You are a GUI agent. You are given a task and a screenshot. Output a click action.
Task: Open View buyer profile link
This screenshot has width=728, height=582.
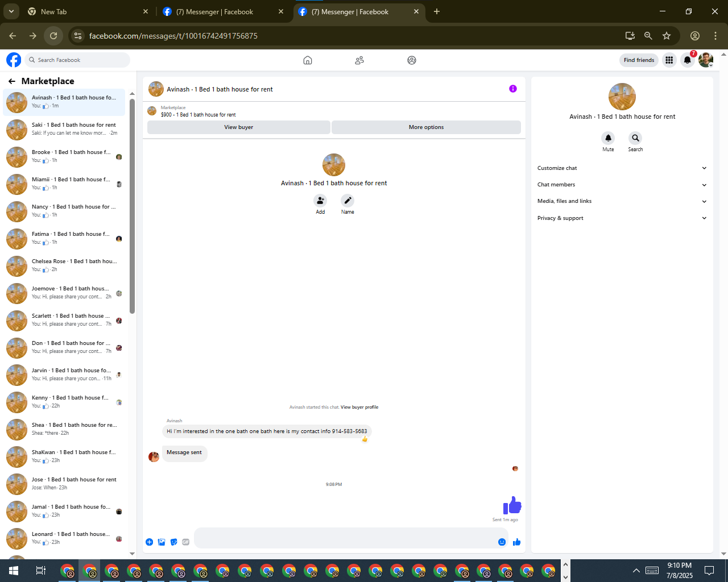[x=359, y=408]
